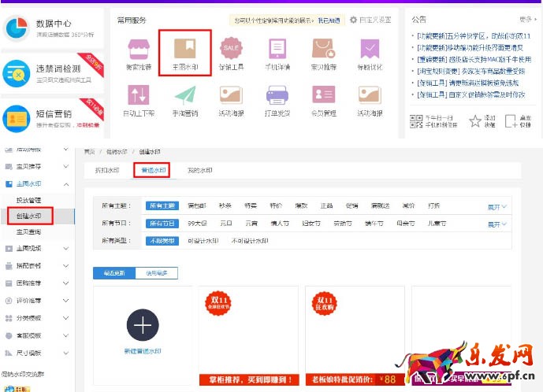Screen dimensions: 543x392
Task: Expand the 所有主题 row with 展开
Action: 497,206
